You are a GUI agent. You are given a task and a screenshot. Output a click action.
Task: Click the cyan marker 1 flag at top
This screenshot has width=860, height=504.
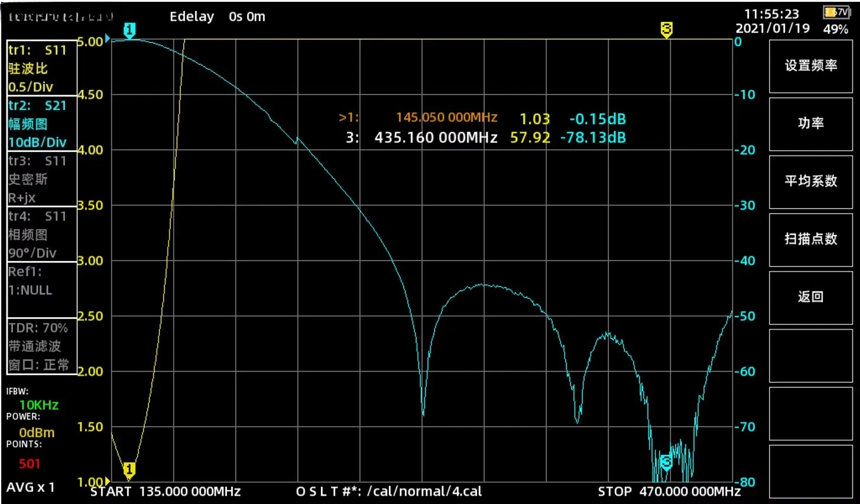click(x=129, y=28)
